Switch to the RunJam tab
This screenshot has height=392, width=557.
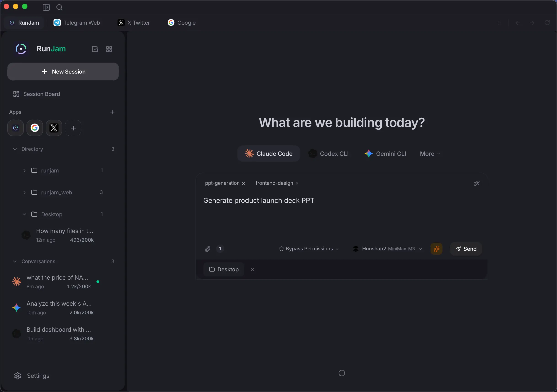[24, 23]
